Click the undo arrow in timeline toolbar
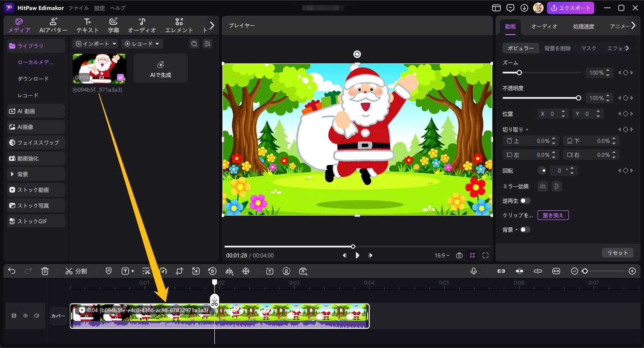Screen dimensions: 644x348 pyautogui.click(x=12, y=271)
